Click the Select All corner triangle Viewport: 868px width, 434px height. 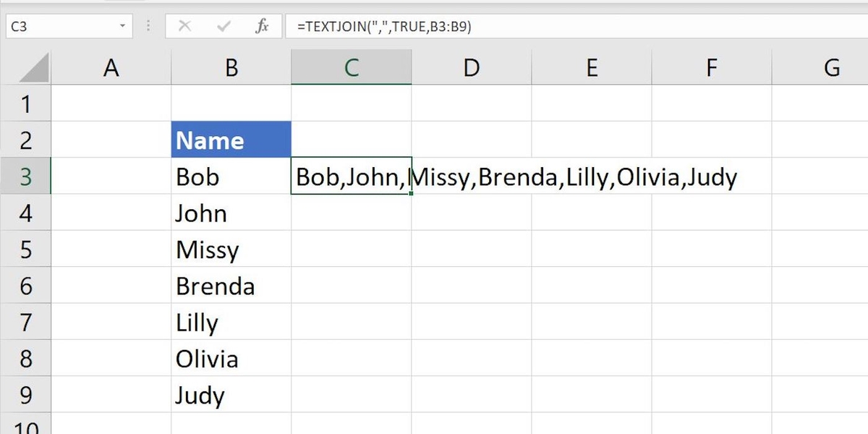(x=34, y=68)
